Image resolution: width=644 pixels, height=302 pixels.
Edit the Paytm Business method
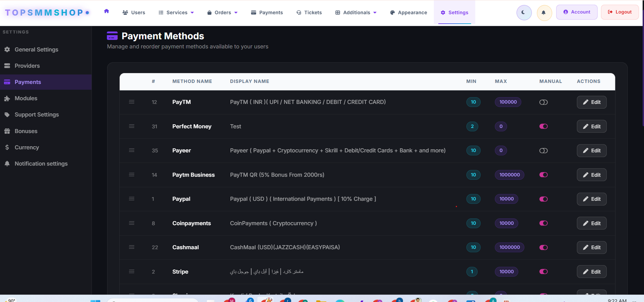pos(592,175)
